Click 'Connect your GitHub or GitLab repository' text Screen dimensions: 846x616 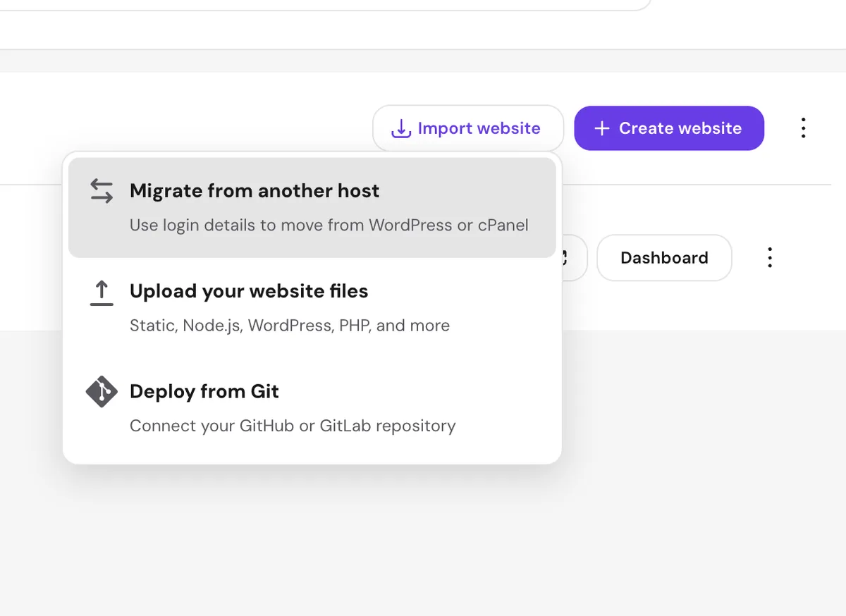(x=293, y=426)
